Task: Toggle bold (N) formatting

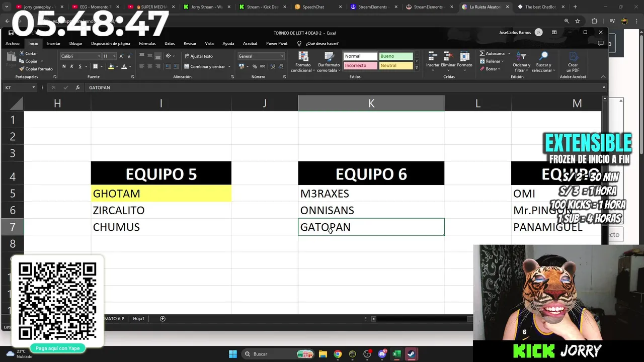Action: pyautogui.click(x=64, y=66)
